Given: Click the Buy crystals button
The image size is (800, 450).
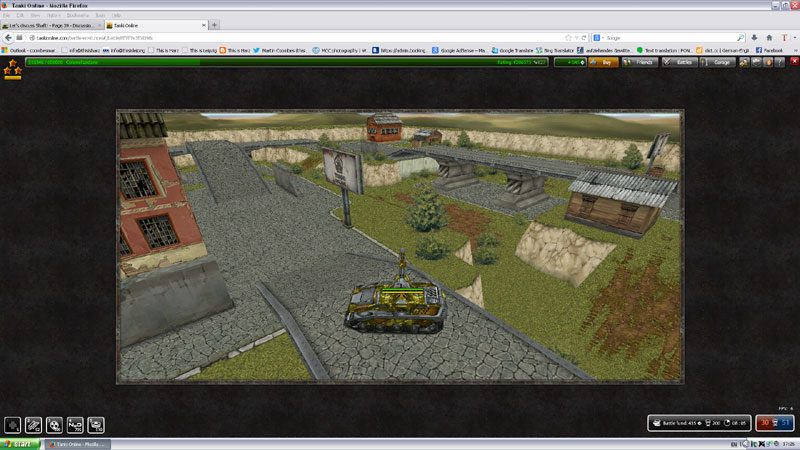Looking at the screenshot, I should (x=603, y=62).
